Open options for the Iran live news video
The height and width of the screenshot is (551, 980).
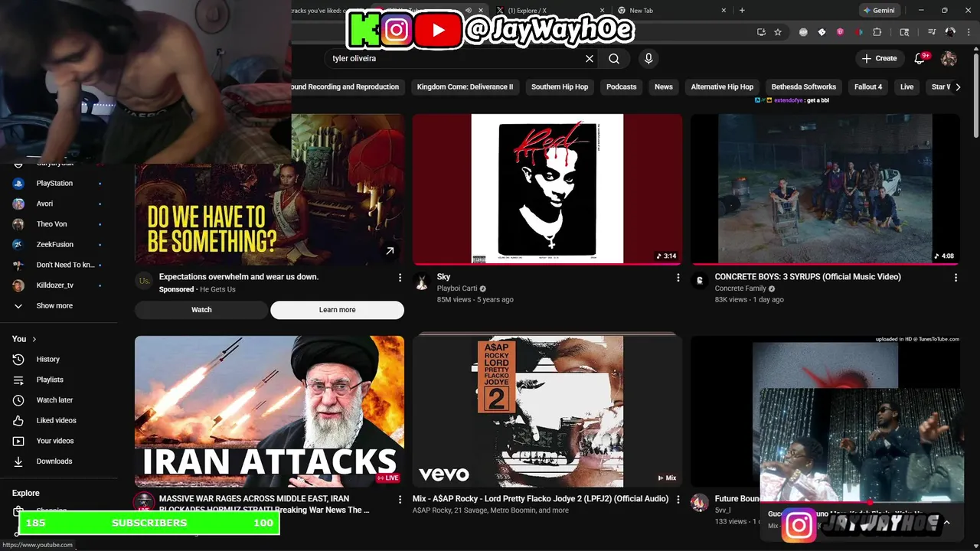pyautogui.click(x=400, y=500)
